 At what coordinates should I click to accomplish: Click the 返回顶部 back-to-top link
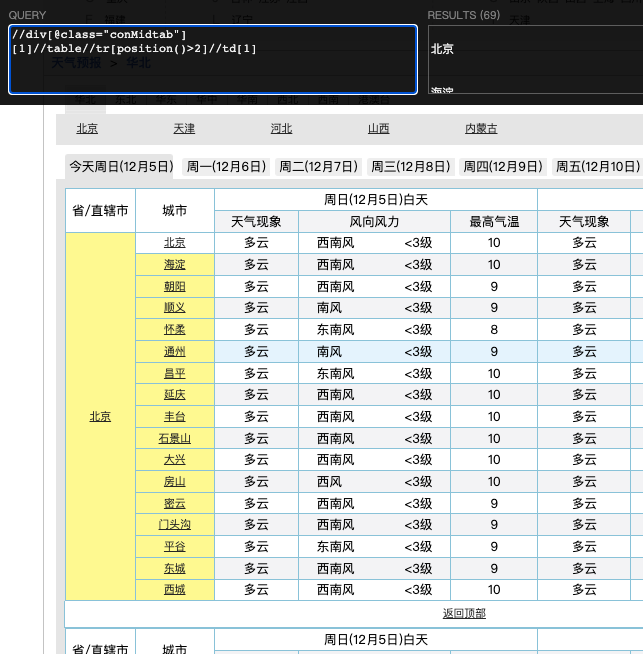(x=464, y=613)
